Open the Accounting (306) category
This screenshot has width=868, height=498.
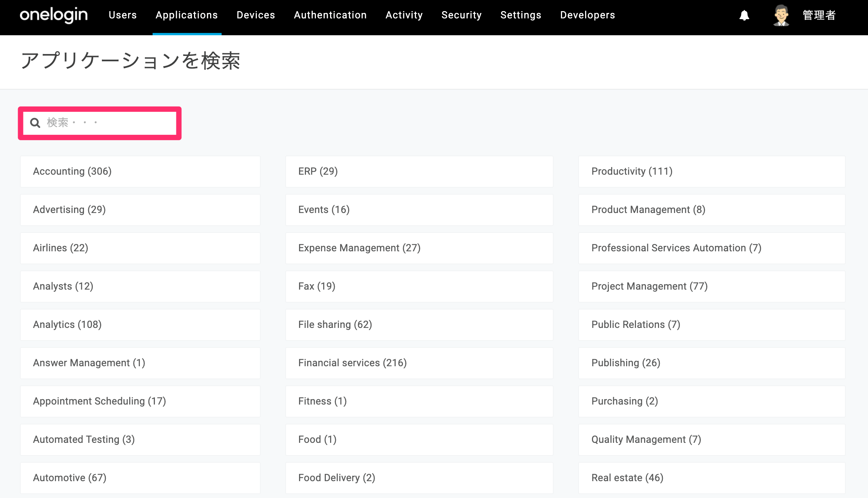point(140,171)
